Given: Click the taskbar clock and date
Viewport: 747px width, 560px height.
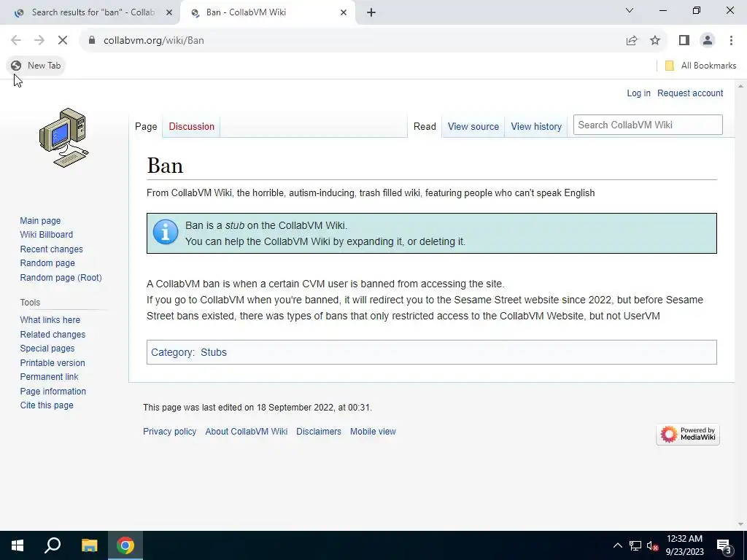Looking at the screenshot, I should point(684,545).
